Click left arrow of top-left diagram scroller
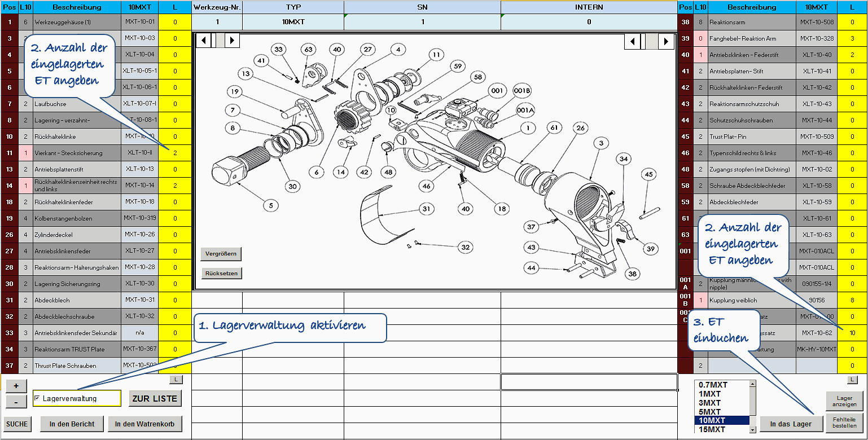This screenshot has height=440, width=868. click(203, 41)
